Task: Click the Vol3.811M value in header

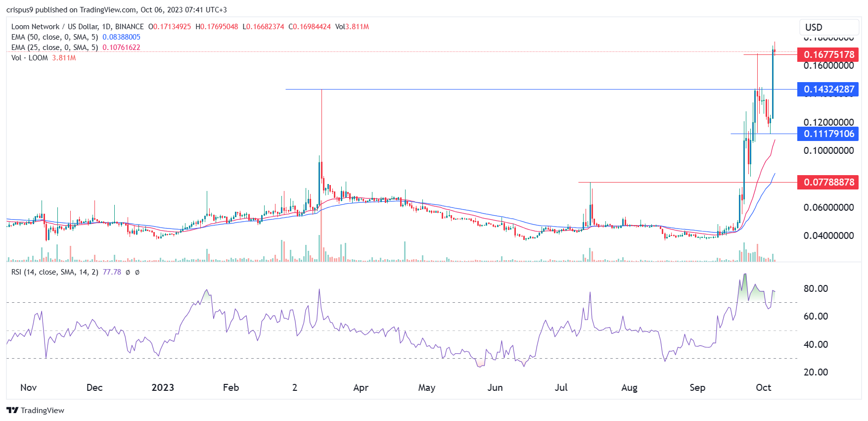Action: point(352,27)
